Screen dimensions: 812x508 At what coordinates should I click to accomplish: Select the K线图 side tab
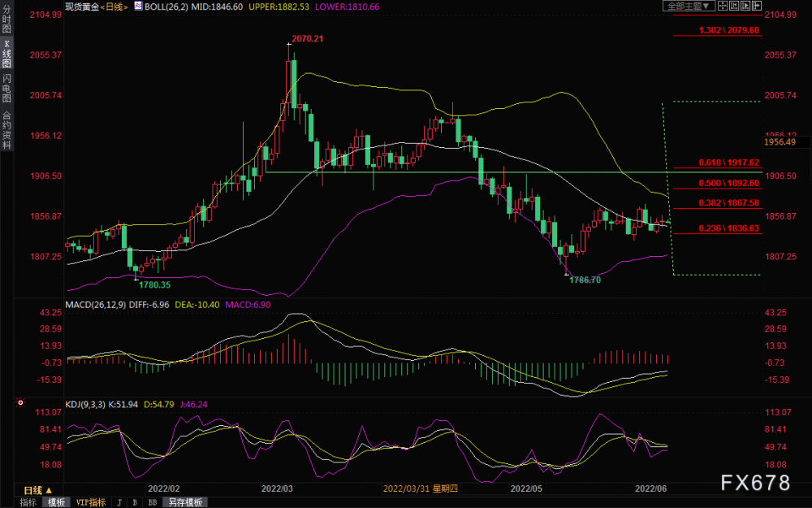[x=6, y=54]
